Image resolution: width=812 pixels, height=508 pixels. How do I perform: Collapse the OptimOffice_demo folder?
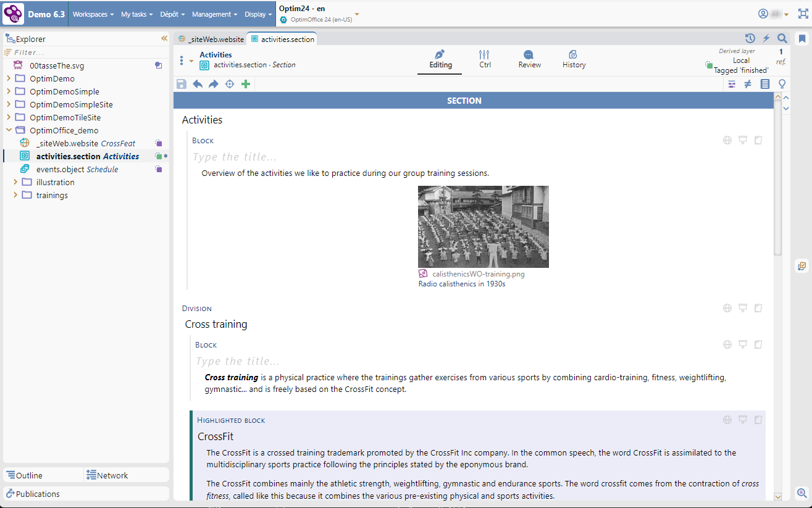9,130
